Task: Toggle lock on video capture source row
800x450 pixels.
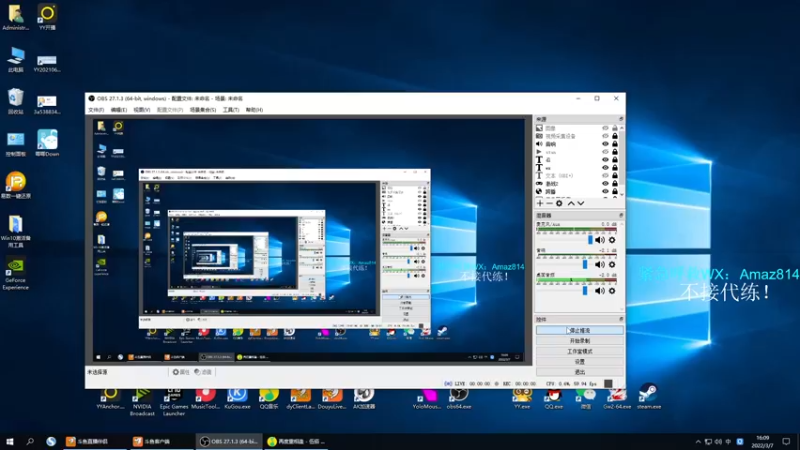Action: click(615, 136)
